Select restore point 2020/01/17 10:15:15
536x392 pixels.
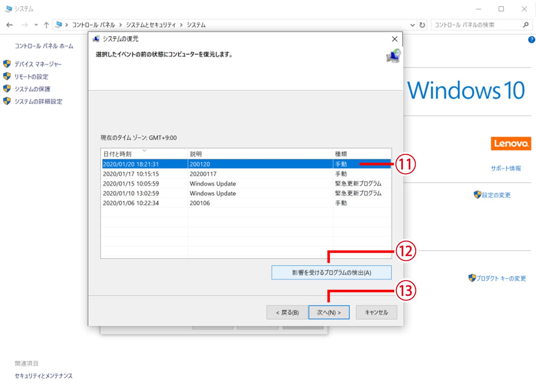(x=246, y=174)
